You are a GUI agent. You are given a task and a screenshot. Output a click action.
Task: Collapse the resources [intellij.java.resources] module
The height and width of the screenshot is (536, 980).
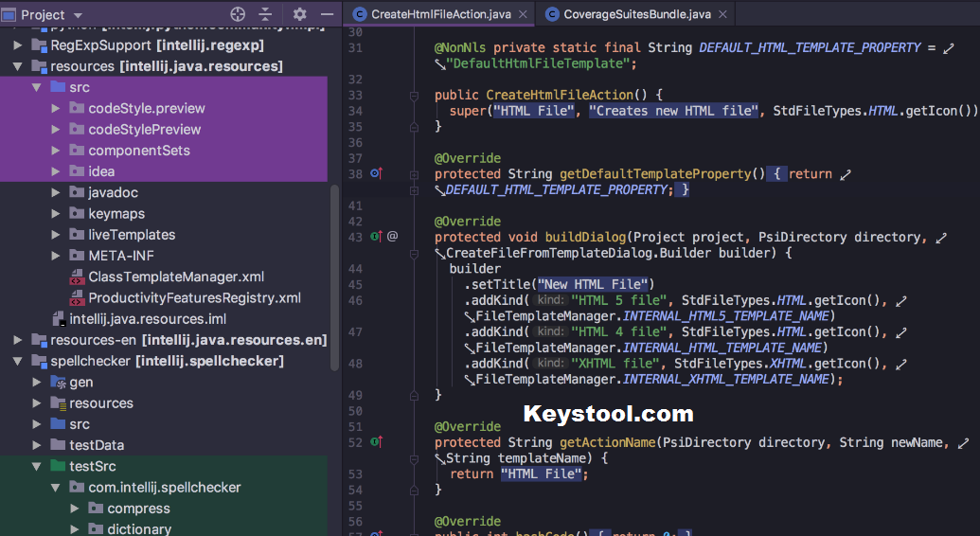[x=18, y=66]
